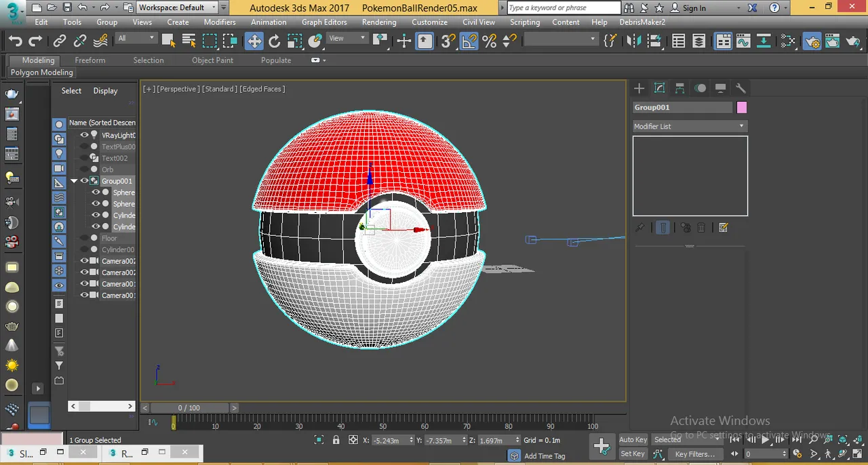The image size is (868, 465).
Task: Toggle the 3D Snaps button
Action: [x=448, y=41]
